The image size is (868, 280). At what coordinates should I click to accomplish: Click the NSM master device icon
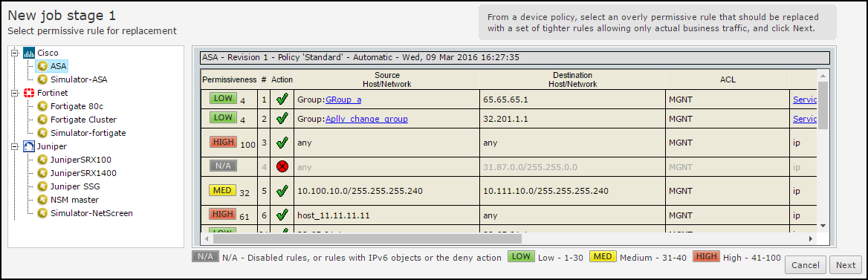[42, 200]
